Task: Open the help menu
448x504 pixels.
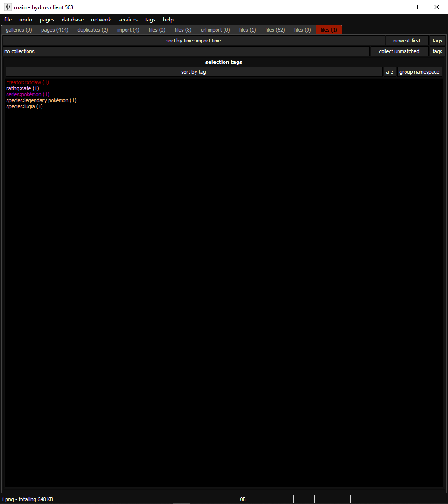Action: (168, 20)
